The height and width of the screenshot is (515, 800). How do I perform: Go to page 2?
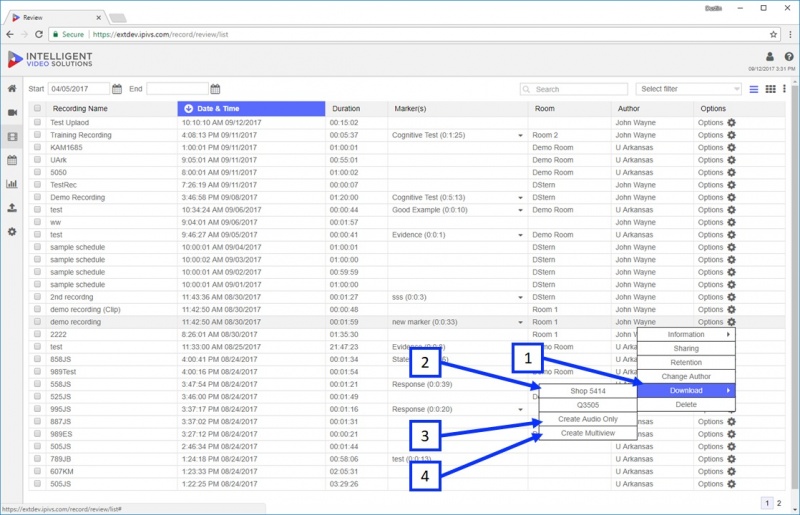779,503
